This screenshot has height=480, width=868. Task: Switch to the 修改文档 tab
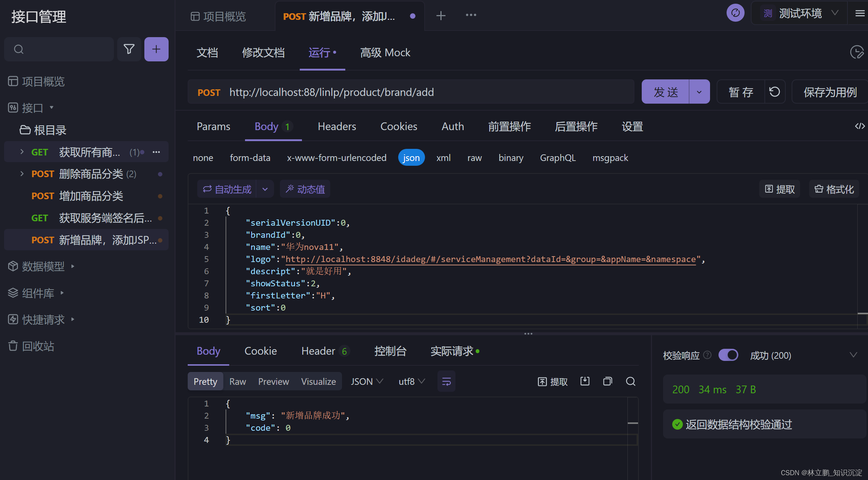click(x=263, y=53)
